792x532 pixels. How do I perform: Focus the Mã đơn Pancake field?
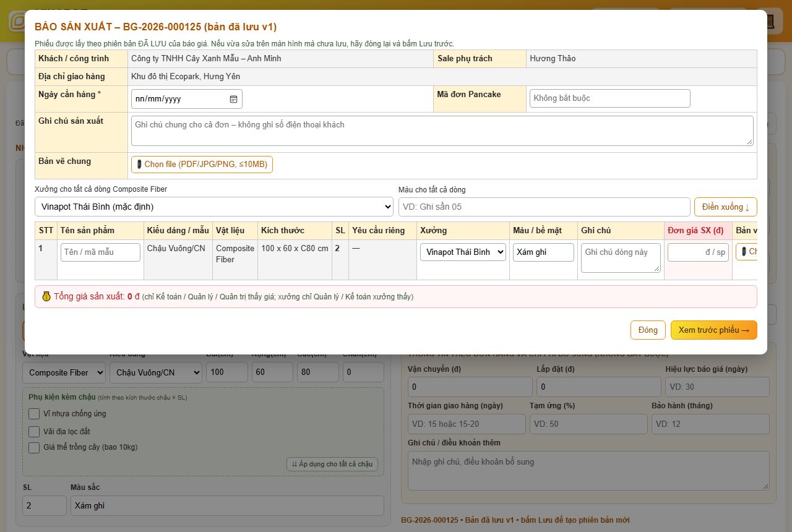pos(609,98)
